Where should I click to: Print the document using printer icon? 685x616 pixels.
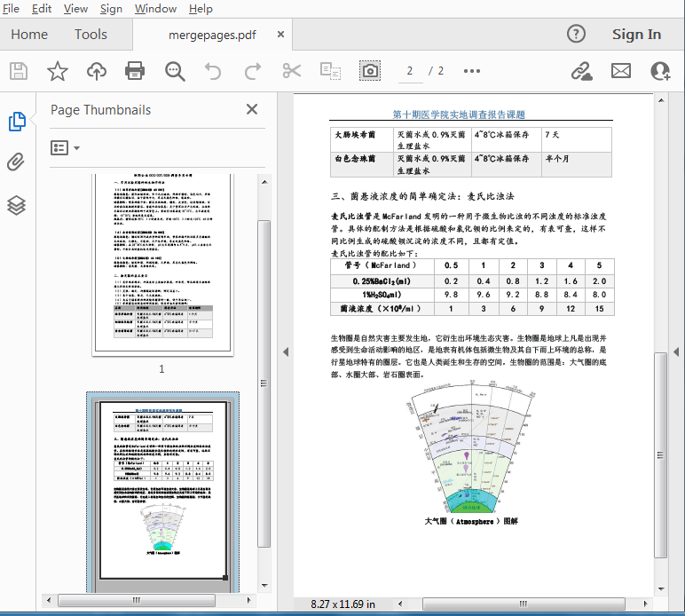point(135,71)
